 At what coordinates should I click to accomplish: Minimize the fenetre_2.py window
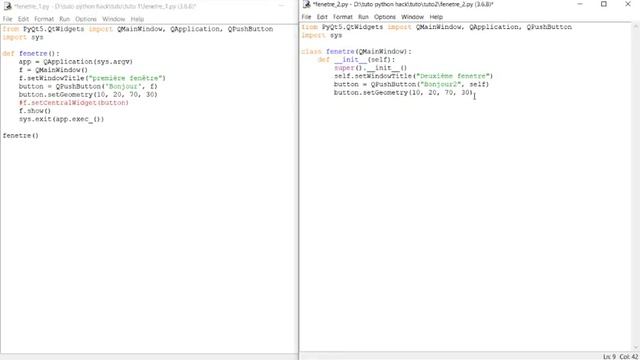(x=580, y=4)
